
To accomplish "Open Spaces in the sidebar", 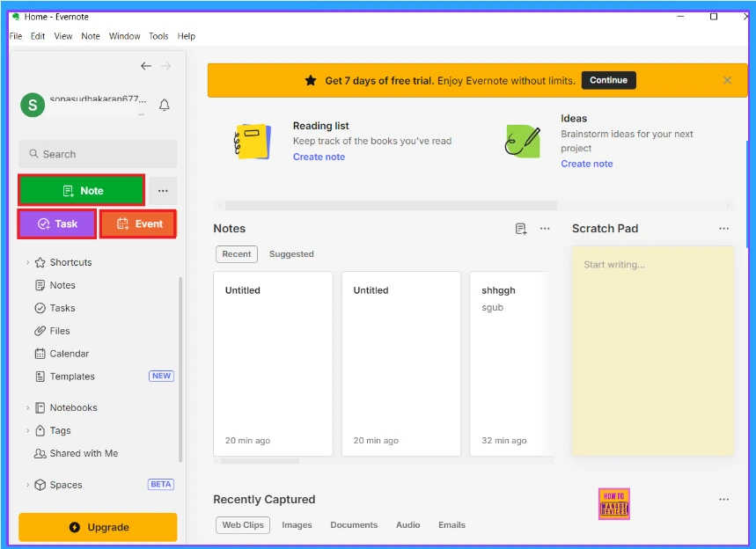I will 66,485.
